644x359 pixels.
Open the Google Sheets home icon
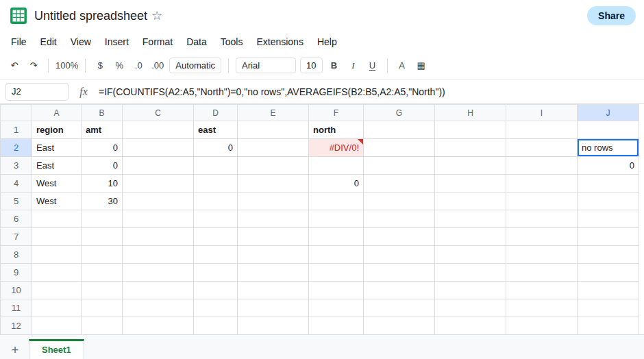[x=18, y=16]
